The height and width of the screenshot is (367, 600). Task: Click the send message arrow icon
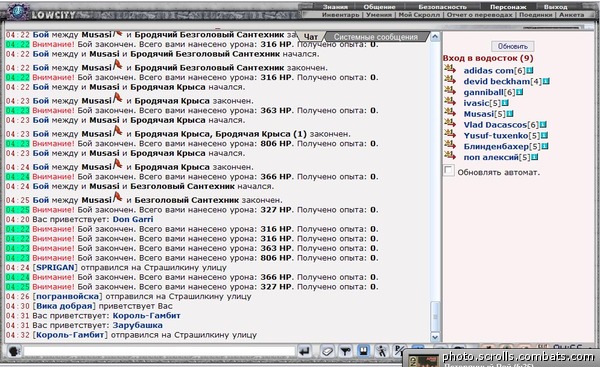[305, 351]
